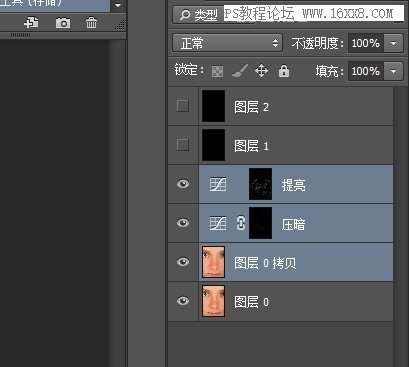Click the camera snapshot icon in History panel

coord(63,23)
